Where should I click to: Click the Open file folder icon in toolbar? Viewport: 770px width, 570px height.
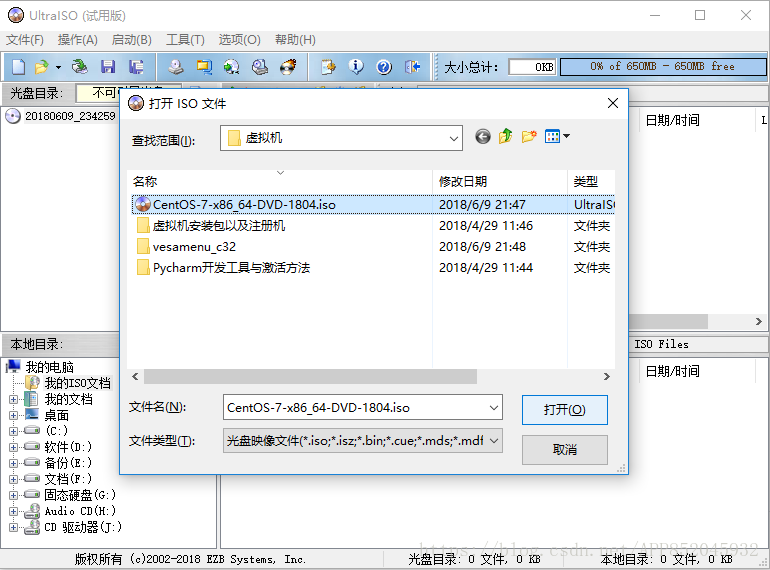[42, 67]
